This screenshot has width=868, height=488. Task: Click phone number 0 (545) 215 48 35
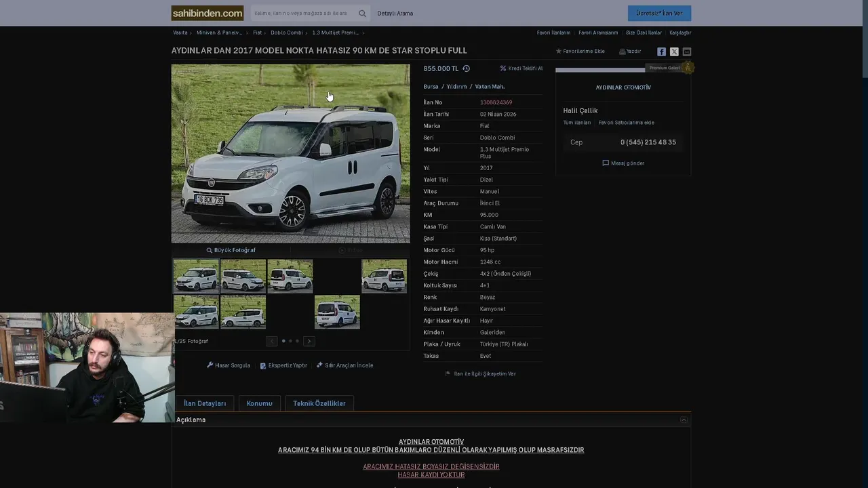tap(648, 142)
